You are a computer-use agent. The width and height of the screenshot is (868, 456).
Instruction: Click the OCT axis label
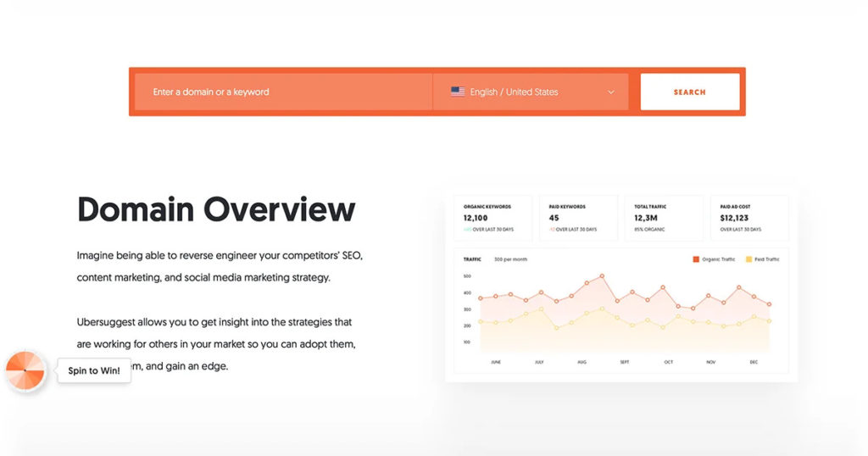[x=668, y=362]
